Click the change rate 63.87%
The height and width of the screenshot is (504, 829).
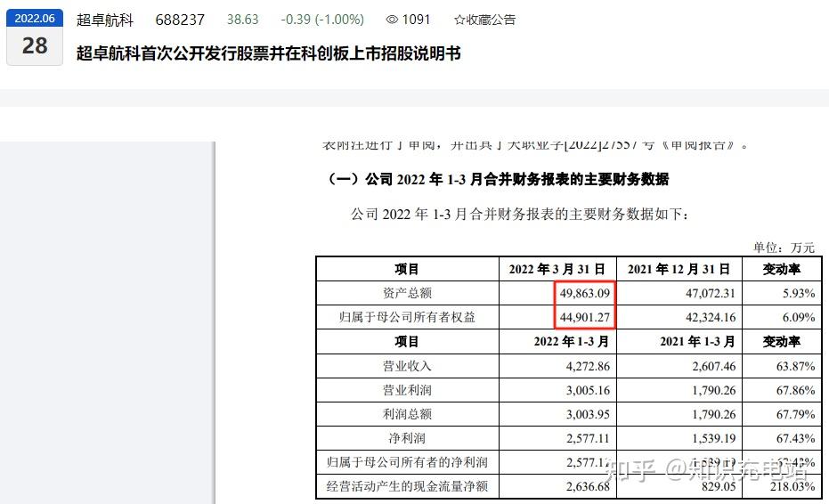pyautogui.click(x=796, y=366)
